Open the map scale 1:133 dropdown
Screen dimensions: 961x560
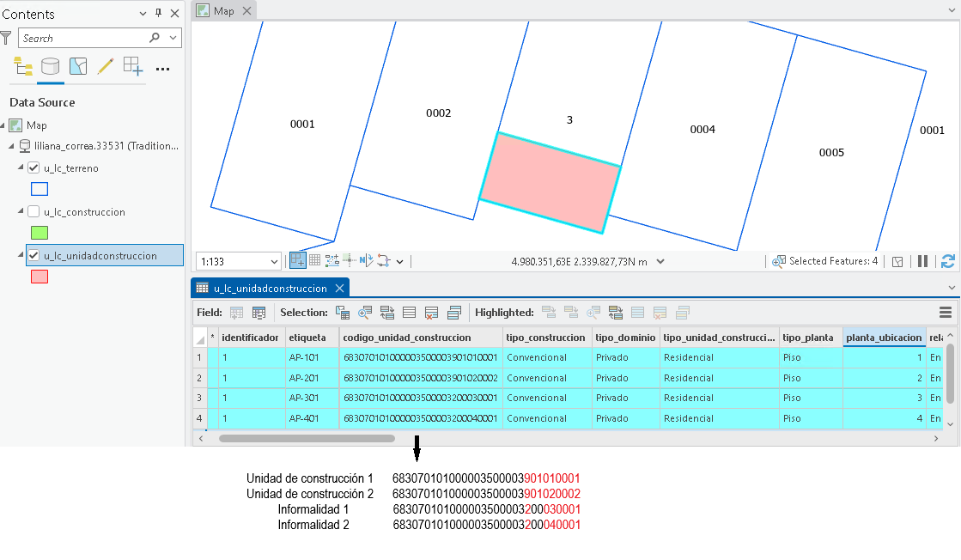(x=274, y=262)
